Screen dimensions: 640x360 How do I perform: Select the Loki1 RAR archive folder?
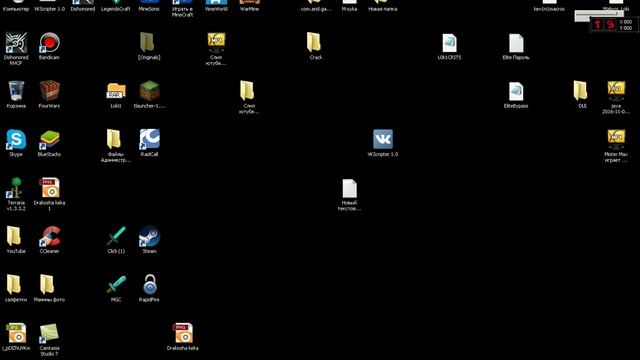(116, 91)
